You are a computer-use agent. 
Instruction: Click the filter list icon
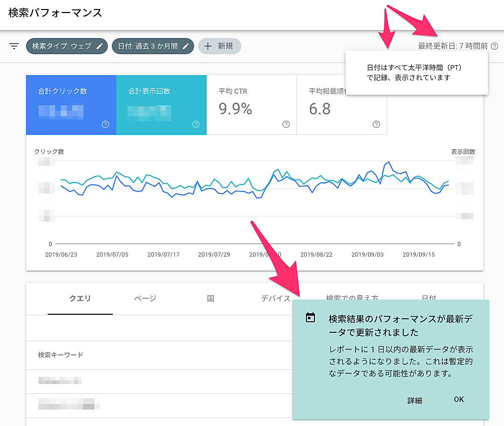tap(14, 46)
